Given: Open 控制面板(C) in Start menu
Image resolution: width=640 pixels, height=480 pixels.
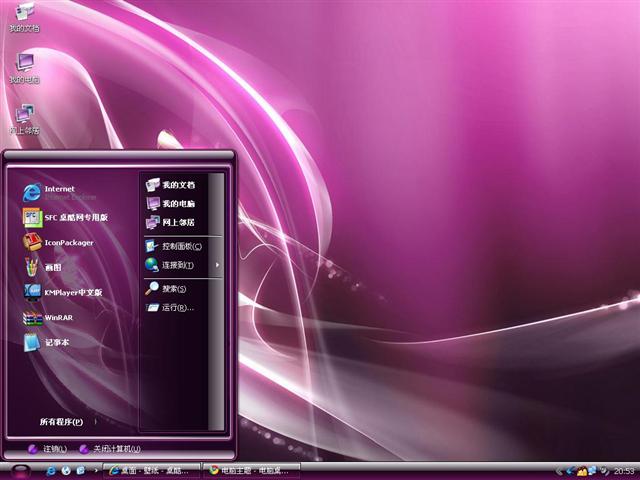Looking at the screenshot, I should tap(180, 246).
